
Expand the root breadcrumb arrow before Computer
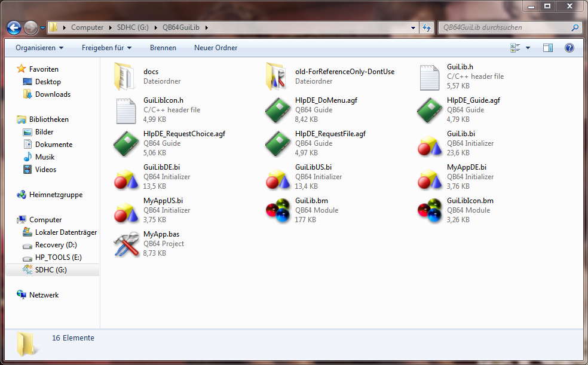[65, 27]
